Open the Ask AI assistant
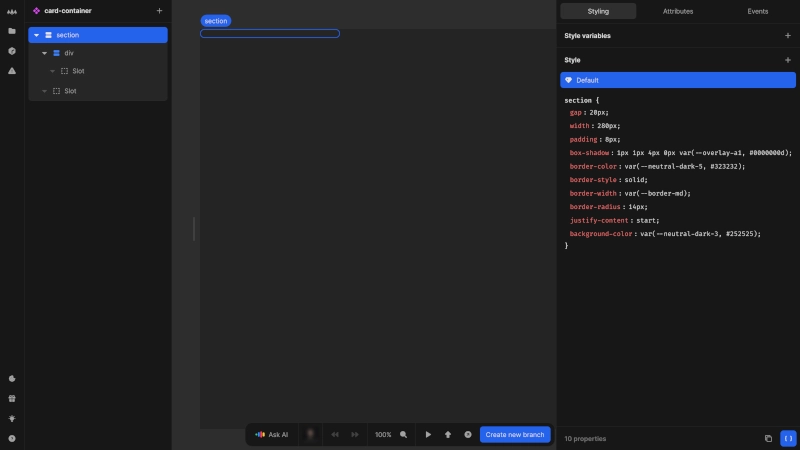Viewport: 800px width, 450px height. click(272, 435)
